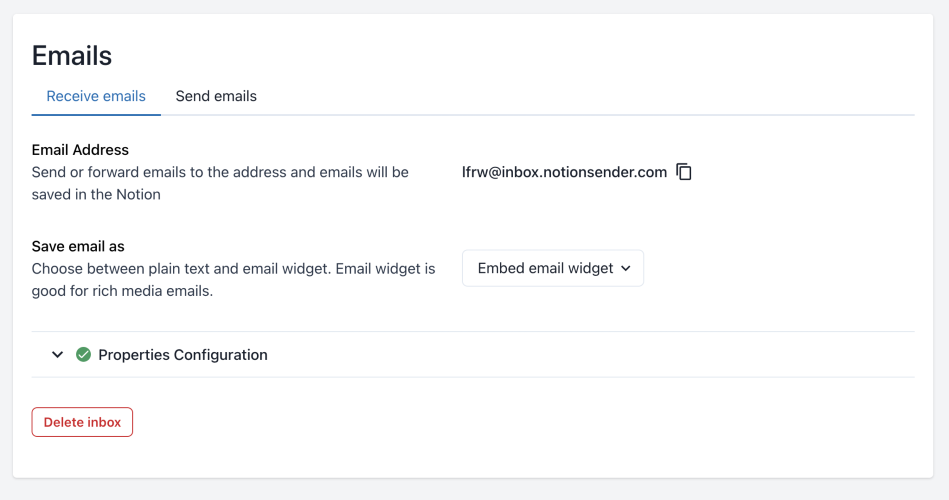Click the gray page background below the card

pyautogui.click(x=474, y=489)
